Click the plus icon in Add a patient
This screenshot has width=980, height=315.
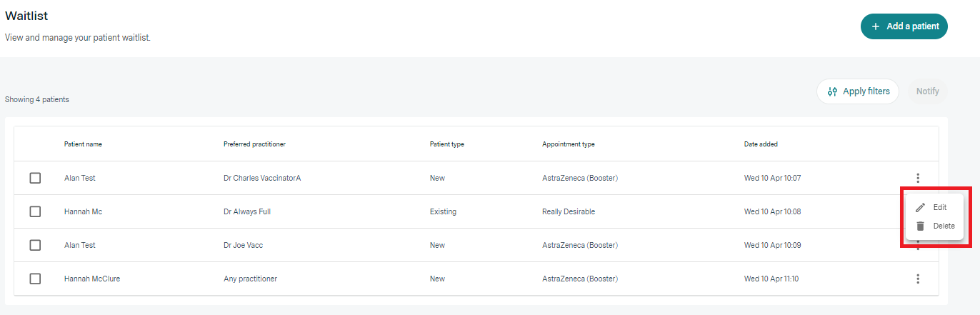click(x=876, y=26)
